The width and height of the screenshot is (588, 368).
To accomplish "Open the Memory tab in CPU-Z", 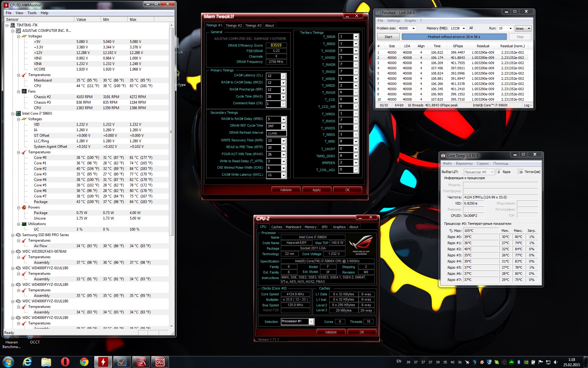I will tap(310, 227).
